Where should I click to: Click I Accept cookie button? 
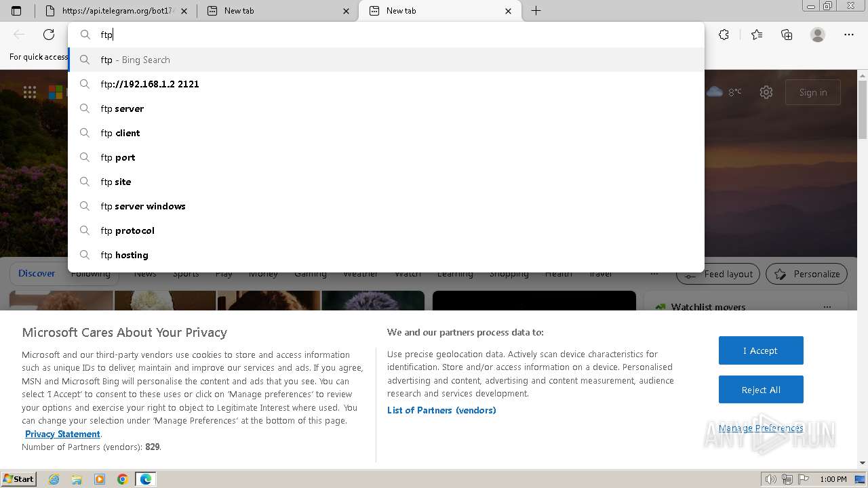(x=761, y=350)
